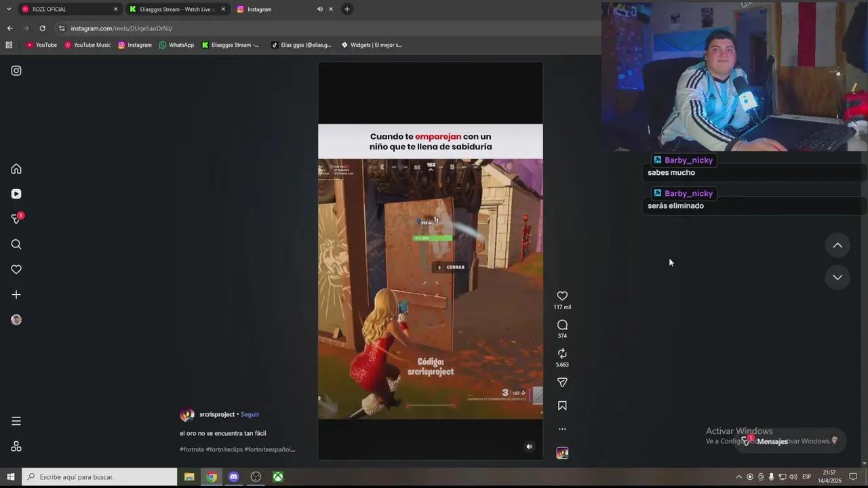Follow srcrisproject with the Seguir button
Image resolution: width=868 pixels, height=488 pixels.
point(250,414)
